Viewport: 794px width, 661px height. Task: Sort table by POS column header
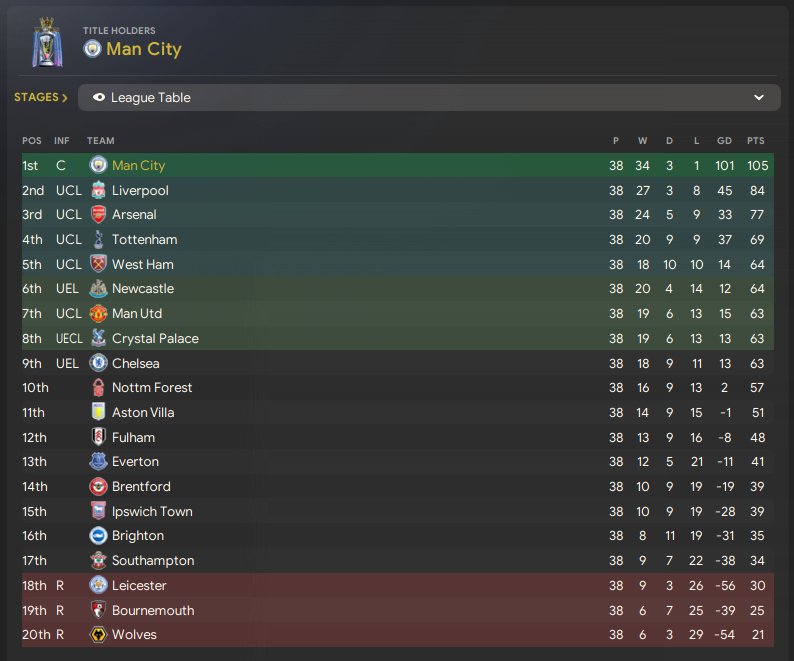click(x=32, y=141)
